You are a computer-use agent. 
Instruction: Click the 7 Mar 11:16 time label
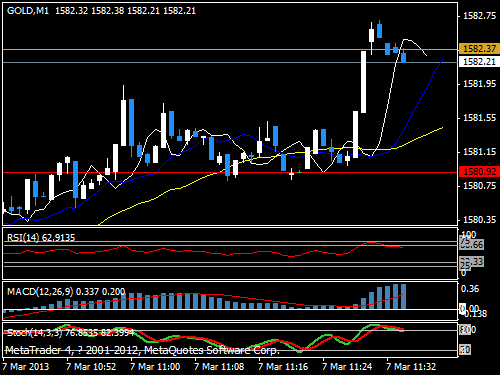(x=283, y=367)
